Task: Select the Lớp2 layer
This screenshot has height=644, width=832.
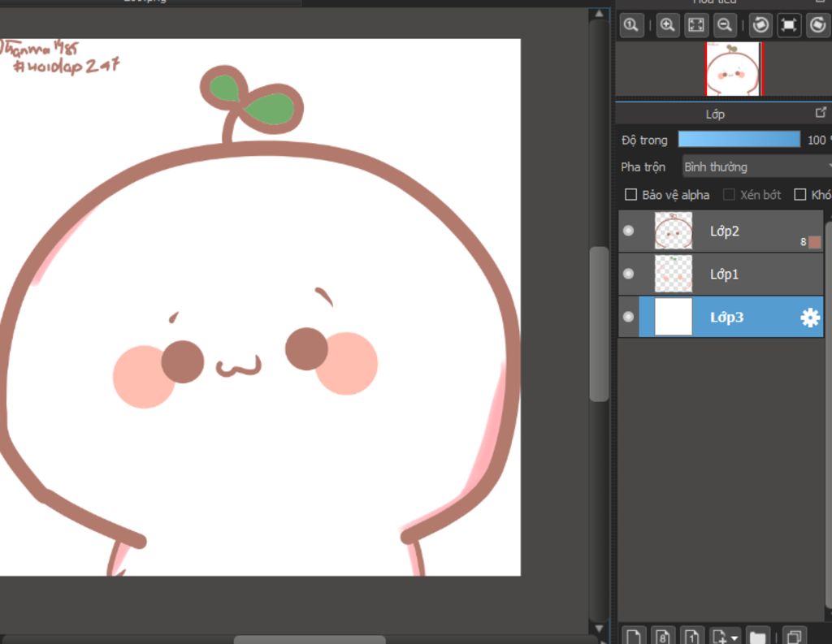Action: 721,231
